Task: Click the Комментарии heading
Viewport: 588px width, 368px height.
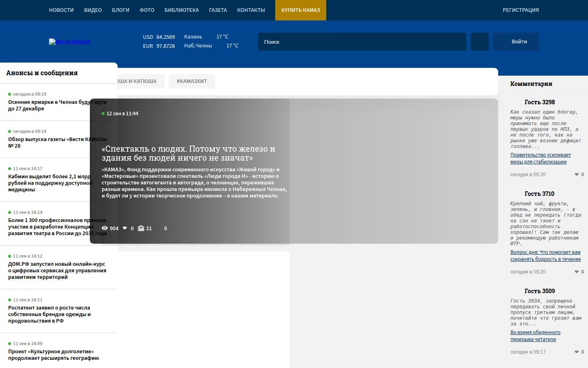Action: coord(531,84)
